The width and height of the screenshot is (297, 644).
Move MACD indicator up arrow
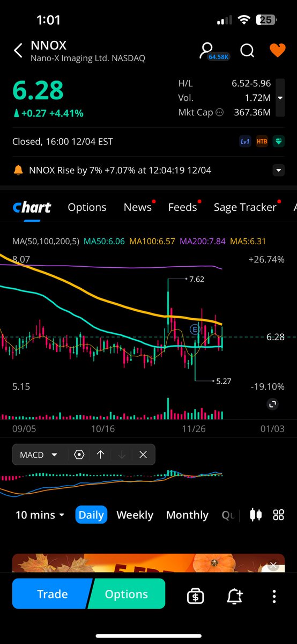(100, 455)
